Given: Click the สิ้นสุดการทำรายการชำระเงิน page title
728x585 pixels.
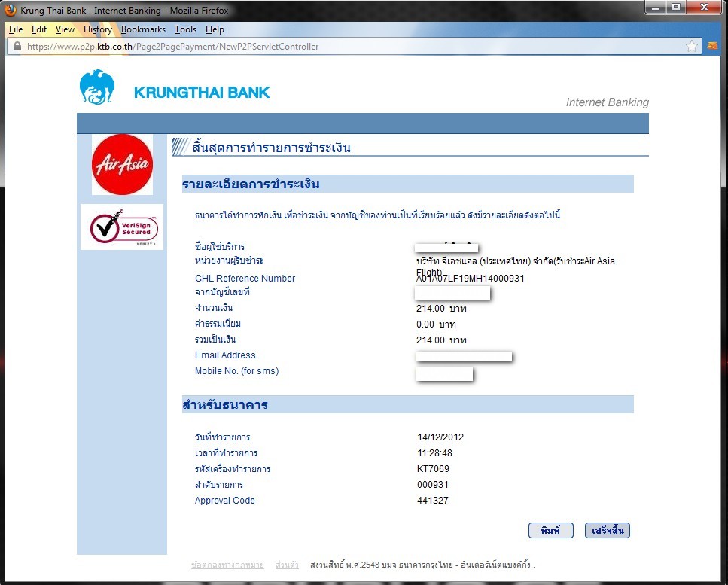Looking at the screenshot, I should tap(271, 148).
